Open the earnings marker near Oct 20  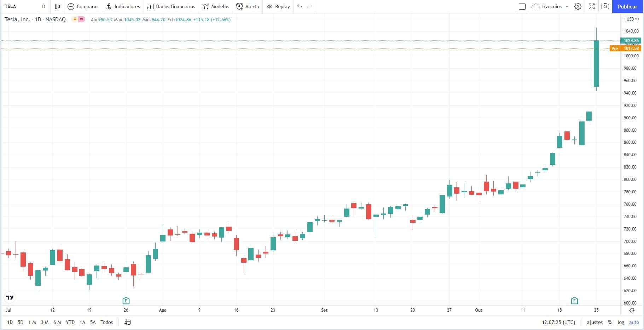pos(574,301)
